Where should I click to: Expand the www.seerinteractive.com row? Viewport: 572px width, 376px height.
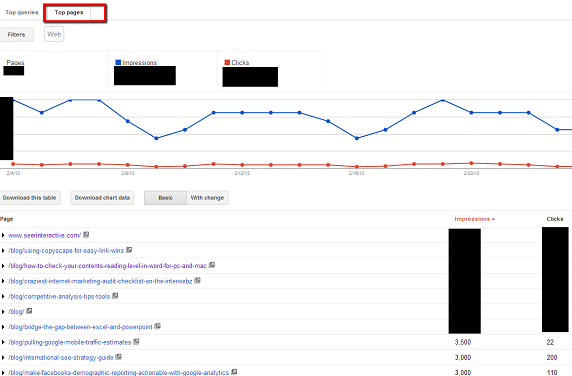click(x=3, y=235)
